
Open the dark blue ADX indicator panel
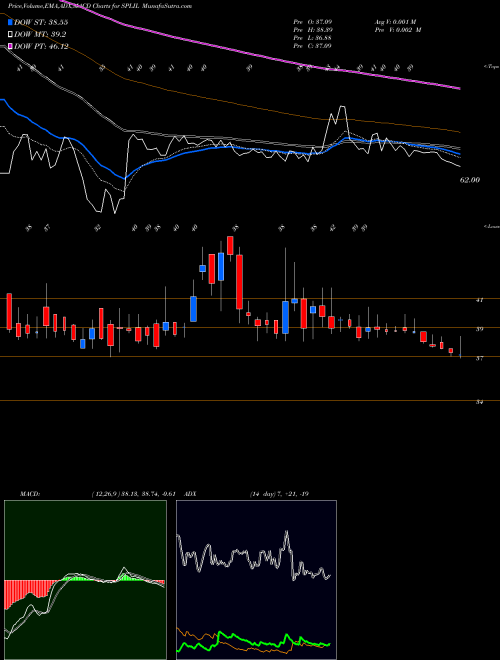256,580
